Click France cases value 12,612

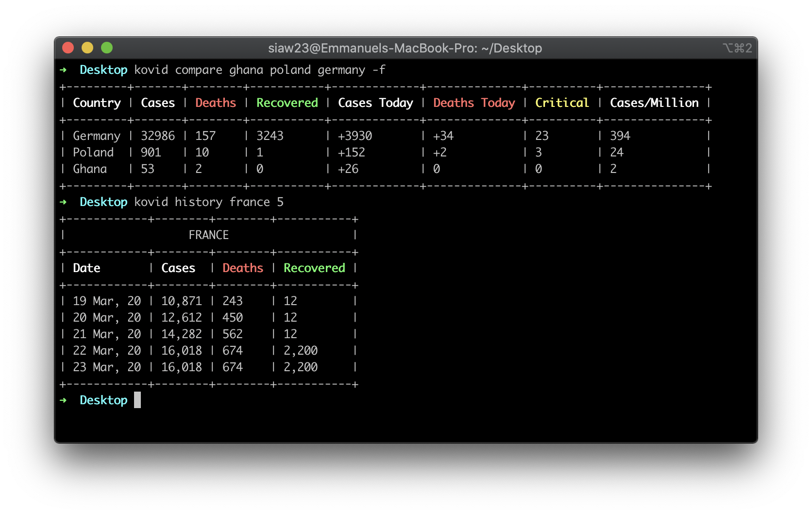tap(182, 318)
